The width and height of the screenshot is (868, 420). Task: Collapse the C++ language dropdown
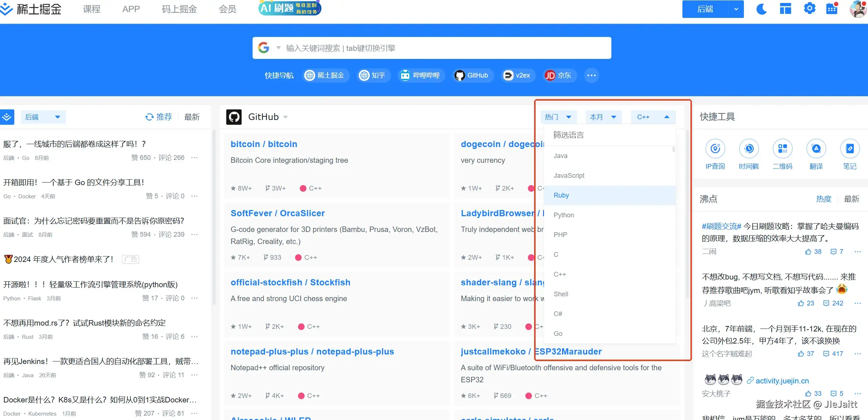pos(653,117)
